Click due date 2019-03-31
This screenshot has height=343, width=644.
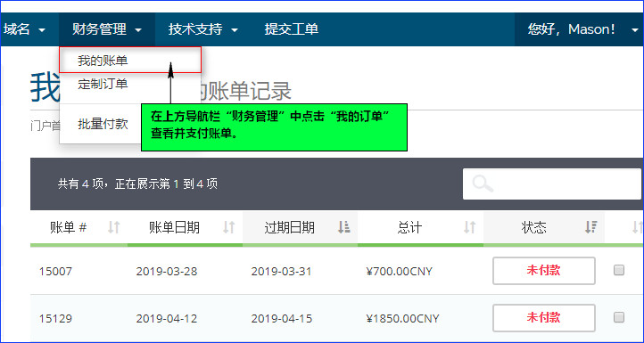click(x=281, y=272)
